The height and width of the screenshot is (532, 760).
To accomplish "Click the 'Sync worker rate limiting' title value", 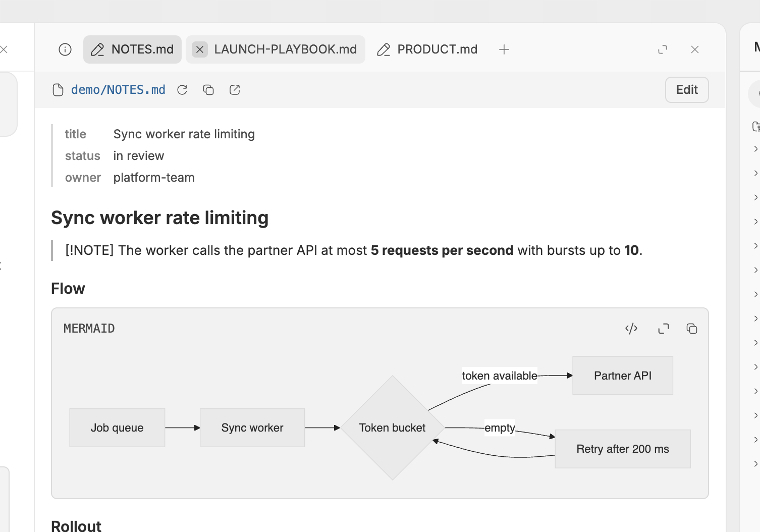I will (x=184, y=134).
